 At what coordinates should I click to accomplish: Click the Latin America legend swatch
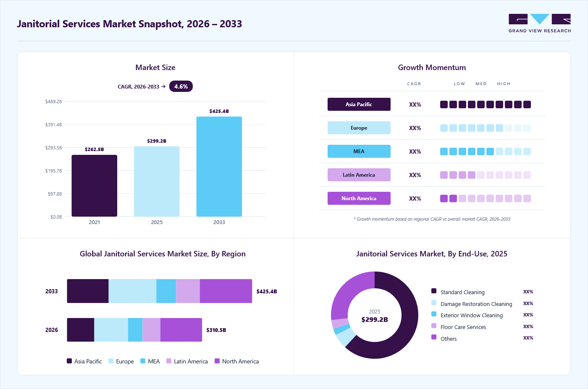coord(169,361)
